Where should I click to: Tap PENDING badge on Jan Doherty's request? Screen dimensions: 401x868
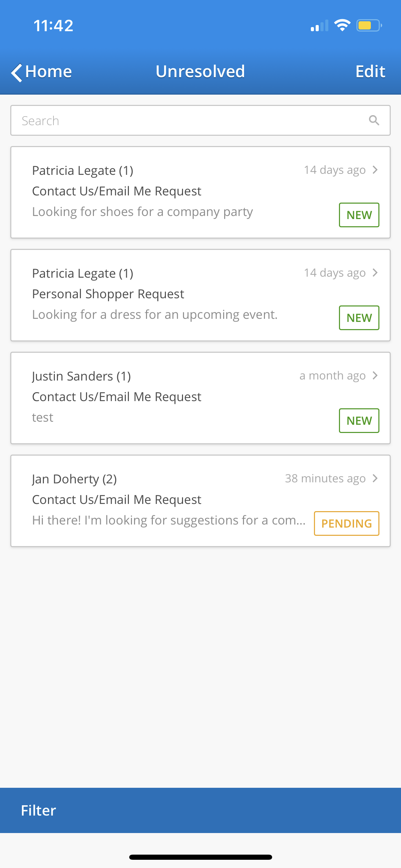346,523
